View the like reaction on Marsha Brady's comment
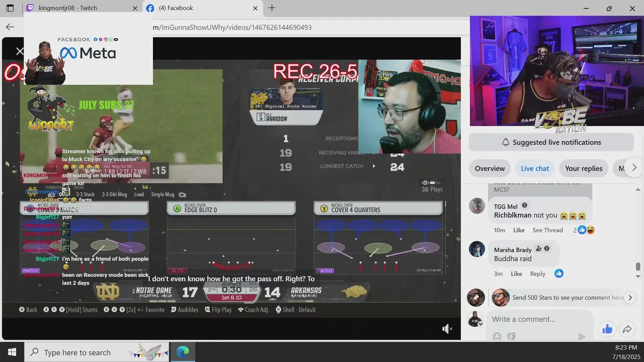 [x=558, y=274]
